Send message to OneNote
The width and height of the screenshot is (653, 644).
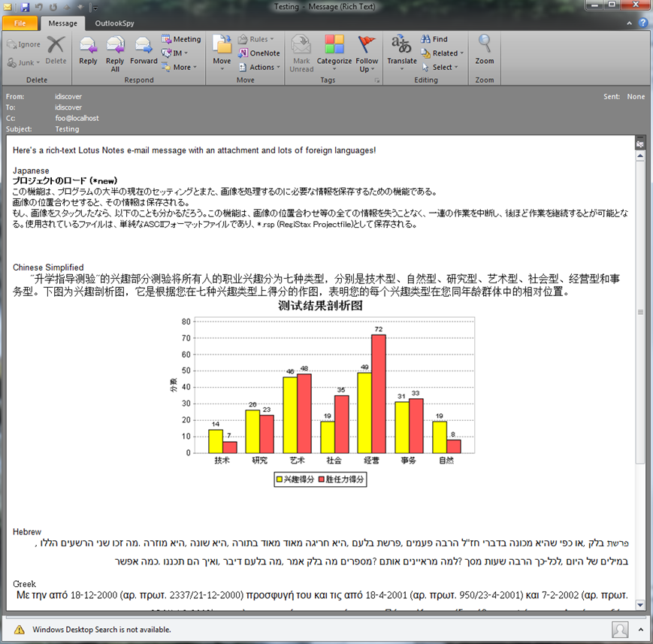pos(258,53)
